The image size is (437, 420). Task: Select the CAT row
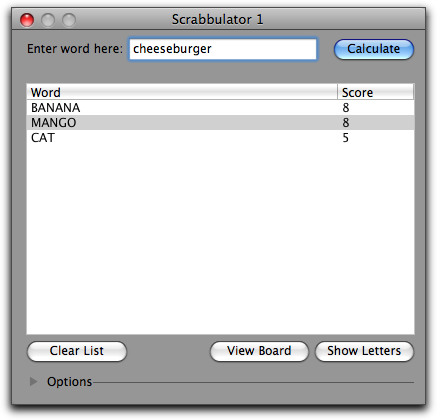220,138
